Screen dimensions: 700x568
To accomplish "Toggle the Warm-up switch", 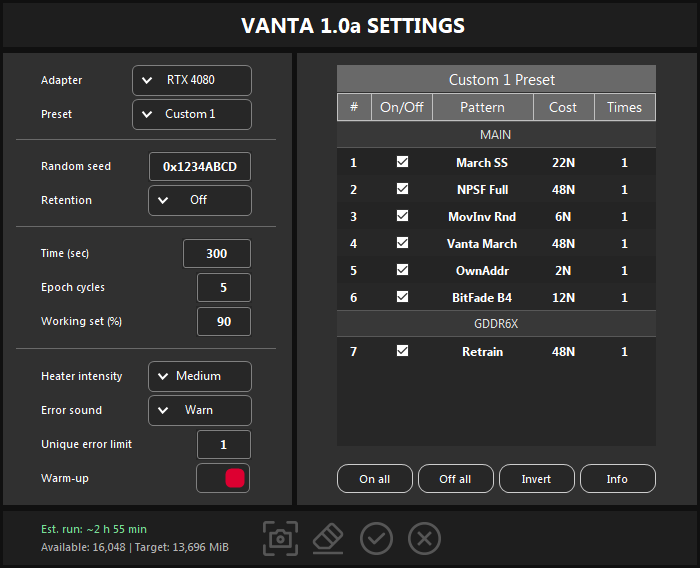I will [x=223, y=478].
